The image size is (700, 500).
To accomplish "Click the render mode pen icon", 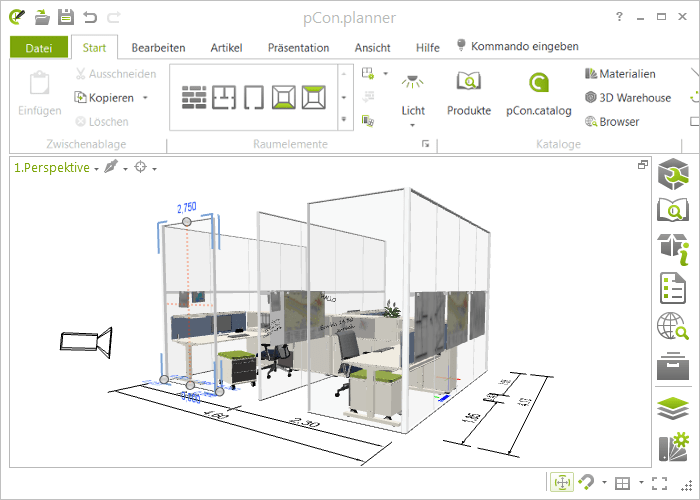I will pyautogui.click(x=111, y=167).
